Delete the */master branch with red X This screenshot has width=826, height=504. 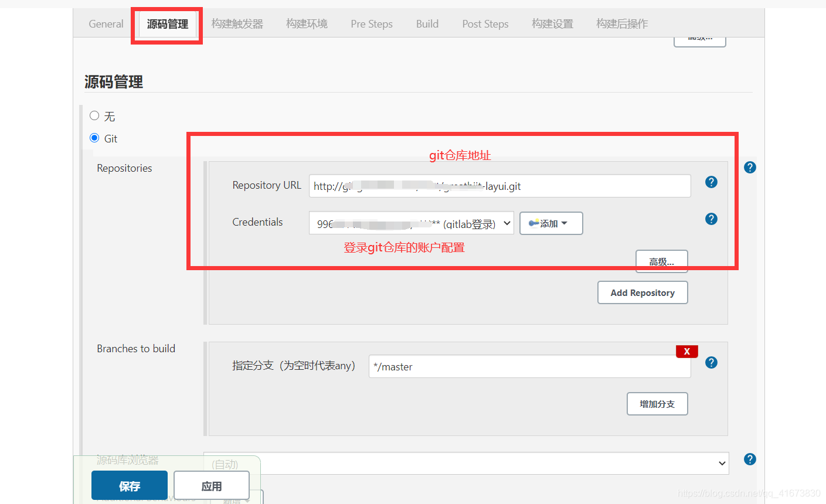click(687, 352)
